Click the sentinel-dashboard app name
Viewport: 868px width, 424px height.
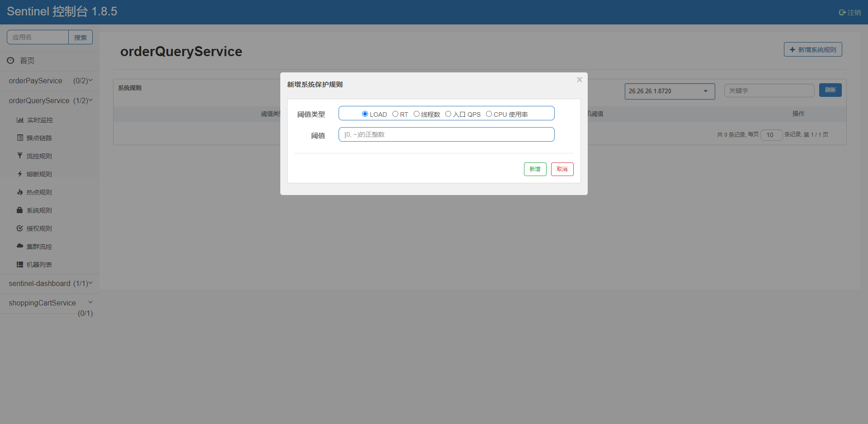pyautogui.click(x=39, y=283)
